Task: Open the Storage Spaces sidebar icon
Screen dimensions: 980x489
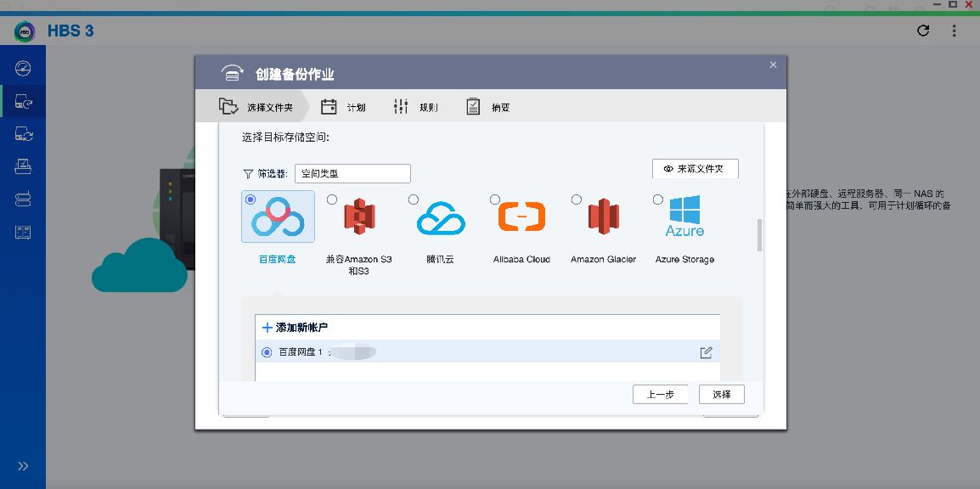Action: [23, 200]
